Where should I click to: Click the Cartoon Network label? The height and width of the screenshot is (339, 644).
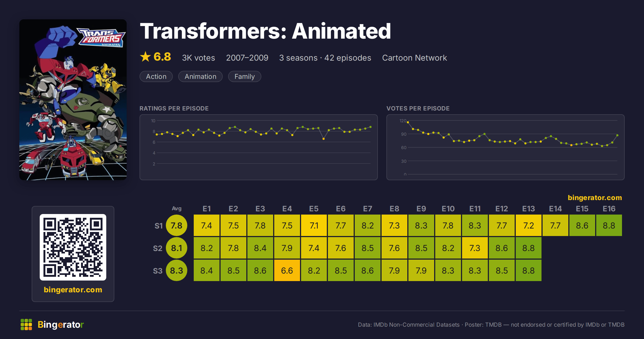pyautogui.click(x=415, y=58)
